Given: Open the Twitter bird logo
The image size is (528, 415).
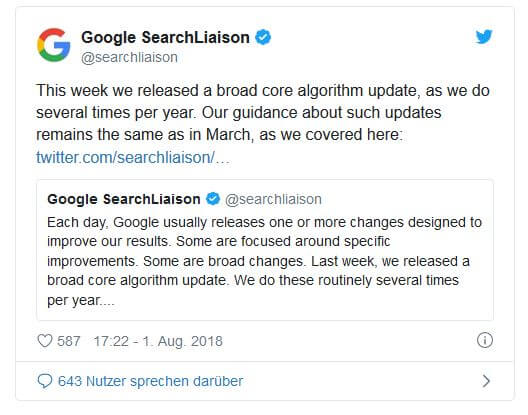Looking at the screenshot, I should [x=484, y=37].
